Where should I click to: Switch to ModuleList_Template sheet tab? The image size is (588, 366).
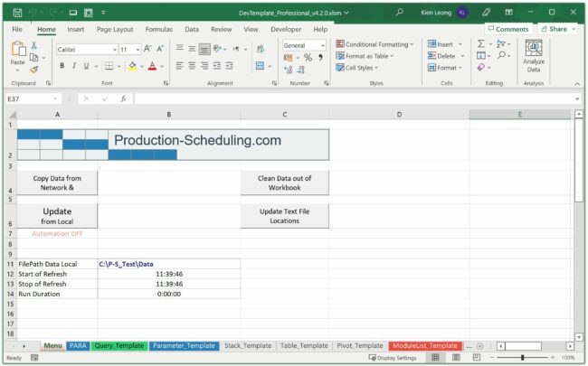pos(425,346)
